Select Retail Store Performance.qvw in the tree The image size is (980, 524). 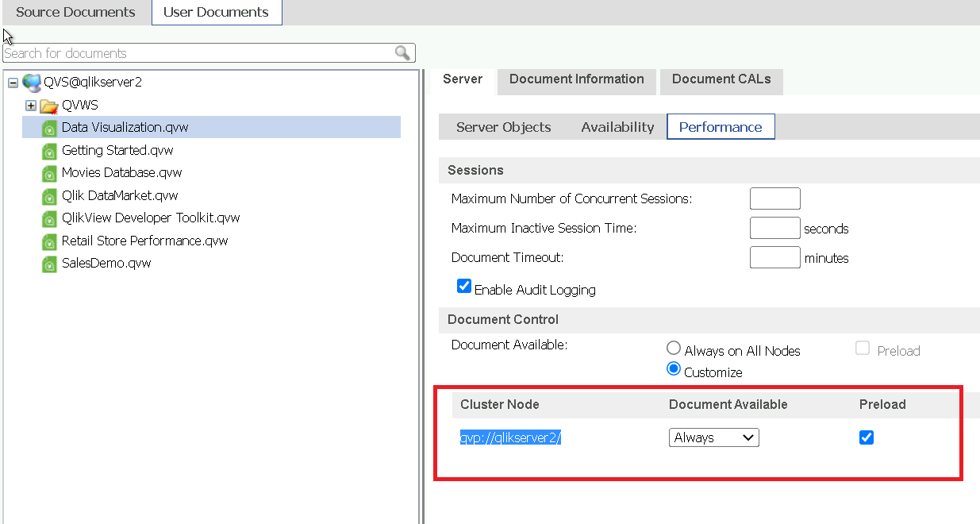tap(145, 241)
